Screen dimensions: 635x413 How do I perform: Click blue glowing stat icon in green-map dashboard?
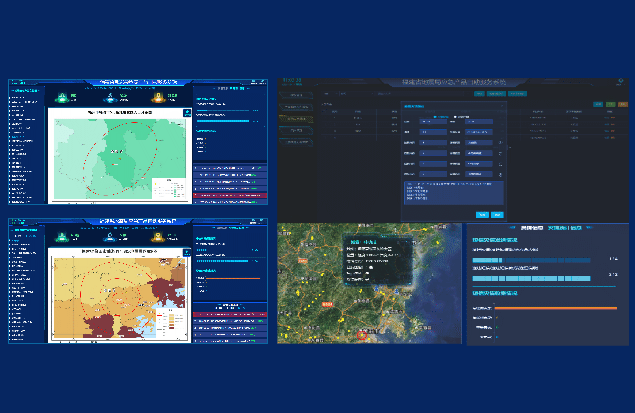(x=110, y=98)
